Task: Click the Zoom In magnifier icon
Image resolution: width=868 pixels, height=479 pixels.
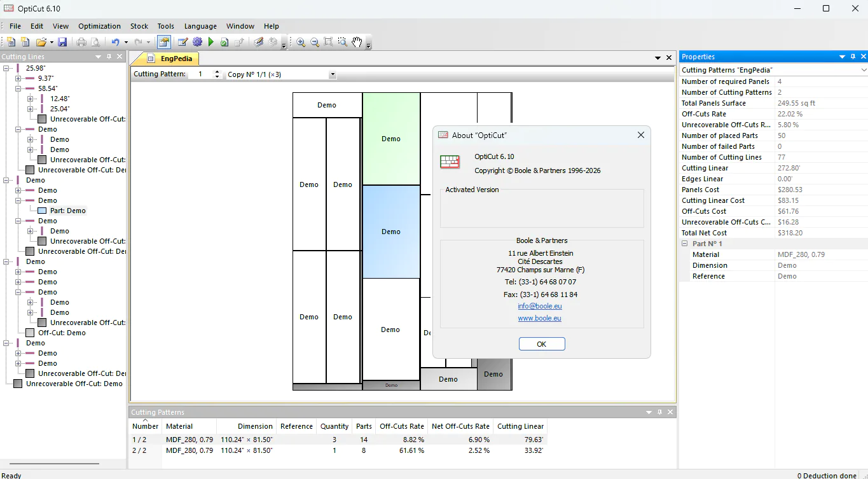Action: [x=301, y=42]
